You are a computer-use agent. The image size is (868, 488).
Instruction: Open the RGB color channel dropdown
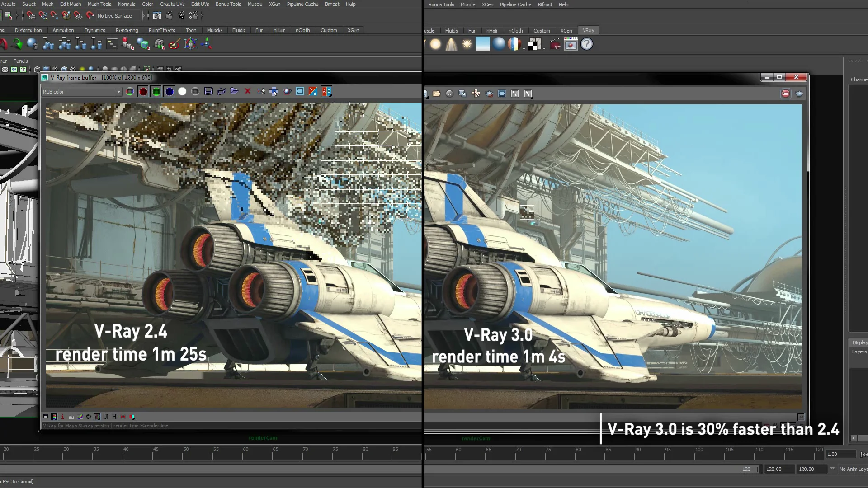118,92
